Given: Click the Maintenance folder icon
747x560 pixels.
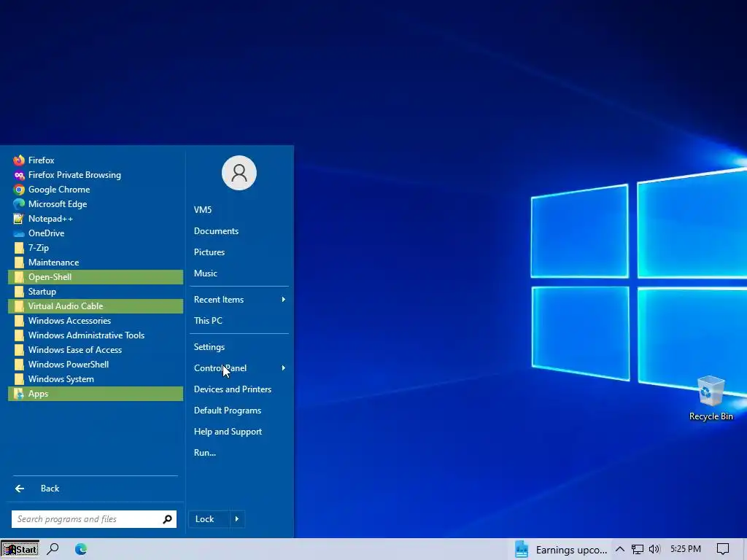Looking at the screenshot, I should [x=19, y=262].
